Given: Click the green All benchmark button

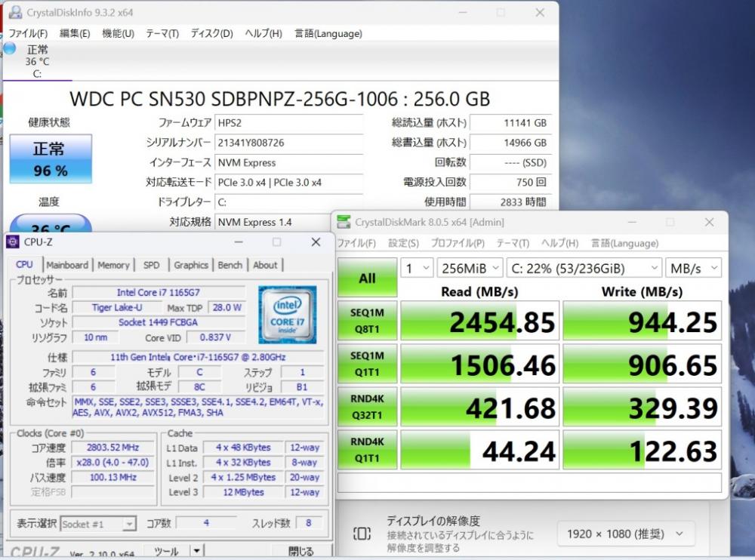Looking at the screenshot, I should click(x=368, y=278).
